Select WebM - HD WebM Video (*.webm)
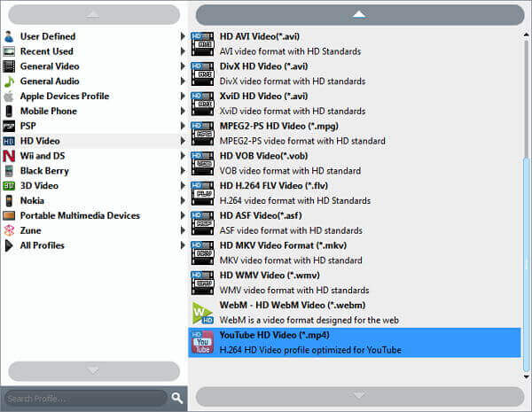 pos(355,312)
